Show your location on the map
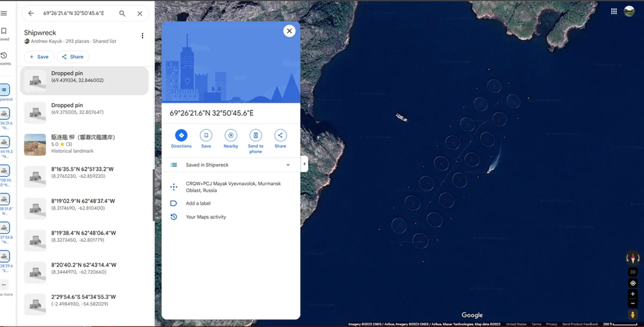This screenshot has width=644, height=327. pyautogui.click(x=633, y=283)
